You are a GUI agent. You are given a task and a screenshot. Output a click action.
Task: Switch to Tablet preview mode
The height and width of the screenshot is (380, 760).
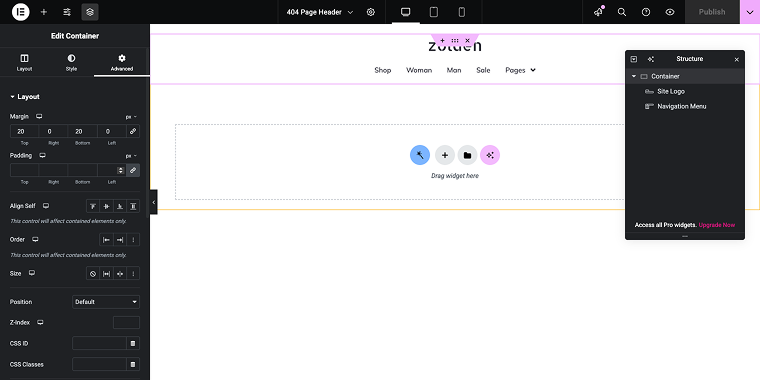[x=434, y=12]
